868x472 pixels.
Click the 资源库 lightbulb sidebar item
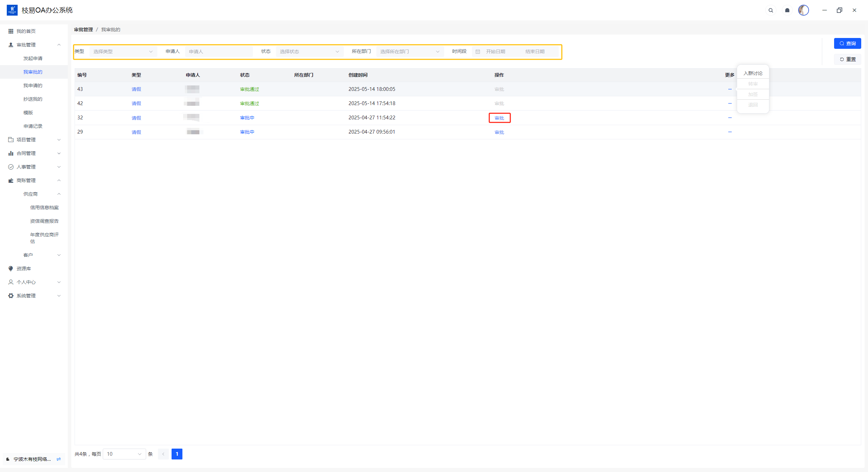[24, 269]
